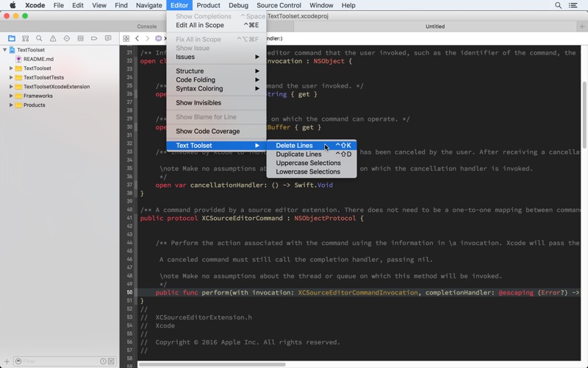Open the Product menu

(x=208, y=5)
